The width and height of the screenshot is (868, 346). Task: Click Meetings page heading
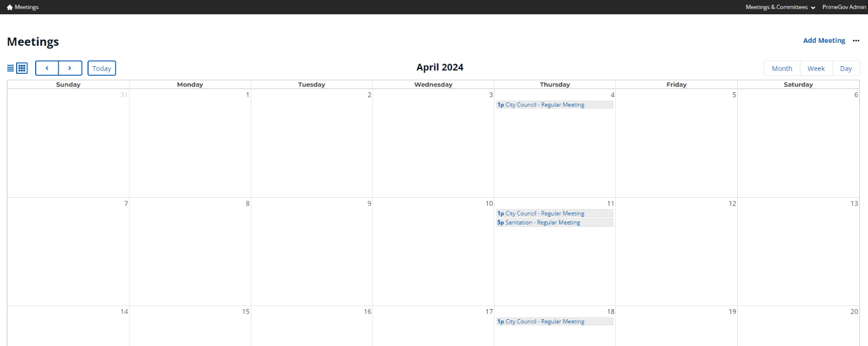pos(33,42)
